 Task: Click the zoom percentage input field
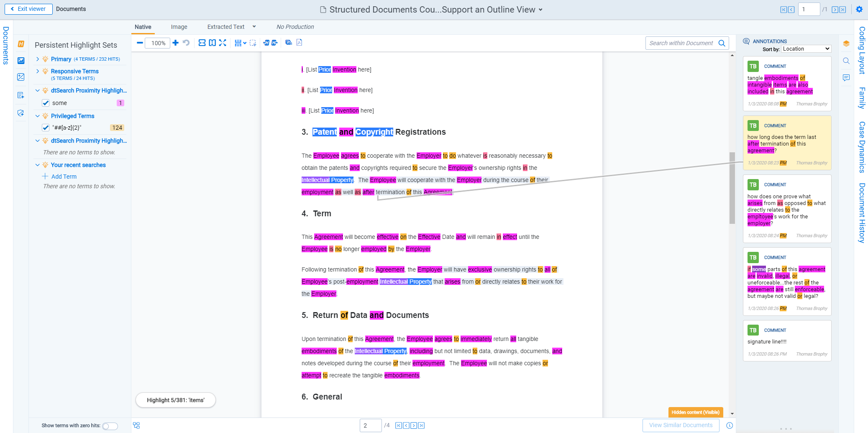[x=158, y=43]
